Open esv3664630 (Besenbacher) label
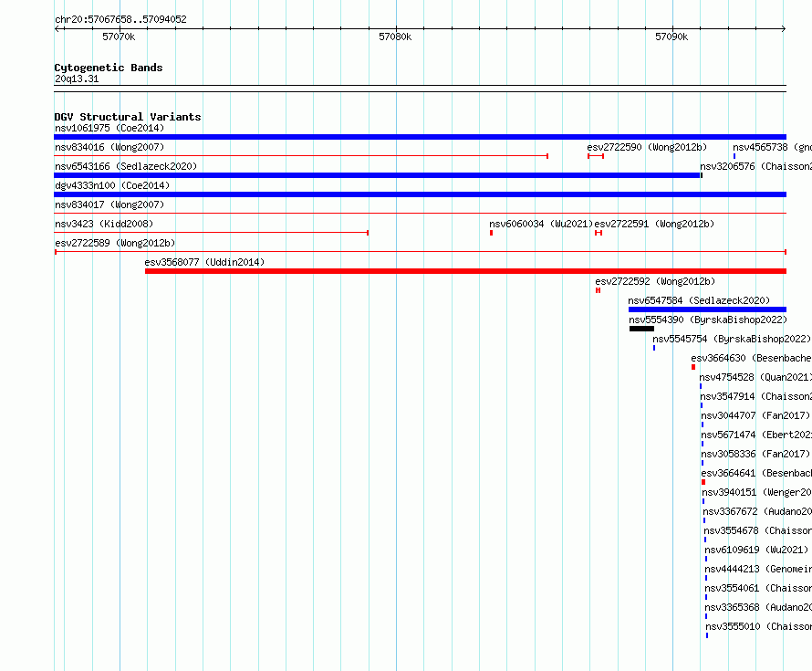Image resolution: width=812 pixels, height=671 pixels. 752,358
